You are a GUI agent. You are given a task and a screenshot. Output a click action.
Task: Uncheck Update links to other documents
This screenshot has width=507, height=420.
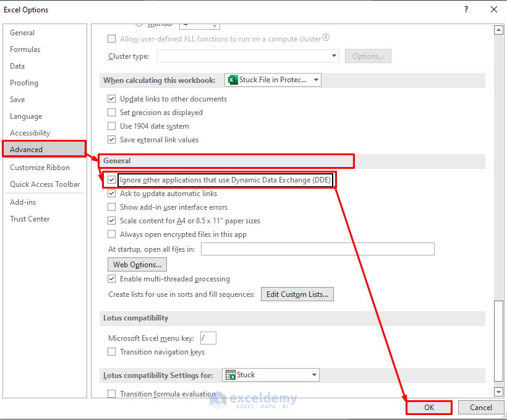(112, 98)
